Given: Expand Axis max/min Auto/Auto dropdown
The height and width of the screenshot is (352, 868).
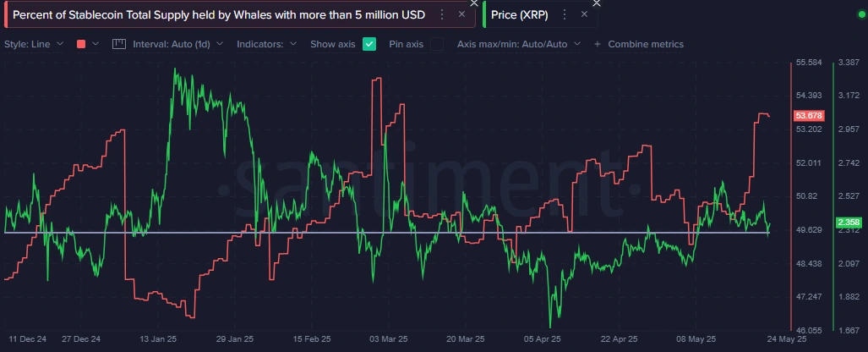Looking at the screenshot, I should coord(519,43).
